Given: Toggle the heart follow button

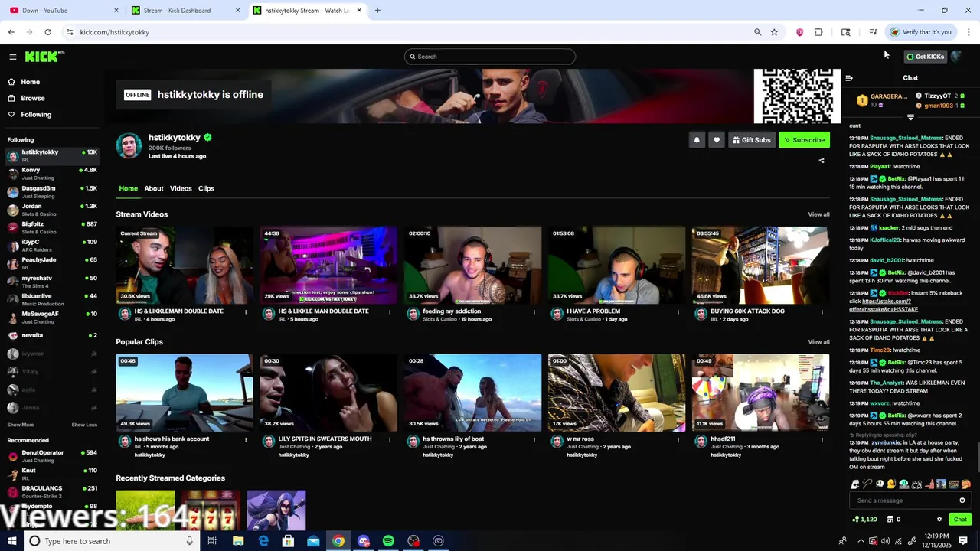Looking at the screenshot, I should pos(717,140).
